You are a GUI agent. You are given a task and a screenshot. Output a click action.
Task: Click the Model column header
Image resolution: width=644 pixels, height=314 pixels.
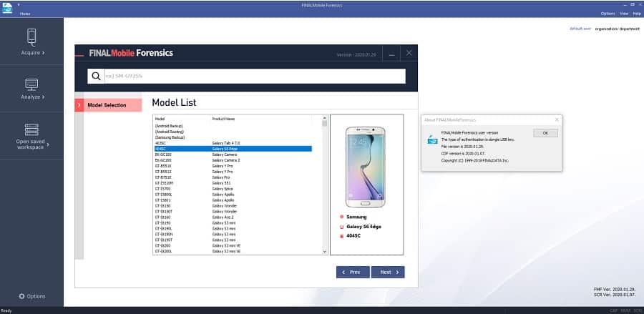160,119
